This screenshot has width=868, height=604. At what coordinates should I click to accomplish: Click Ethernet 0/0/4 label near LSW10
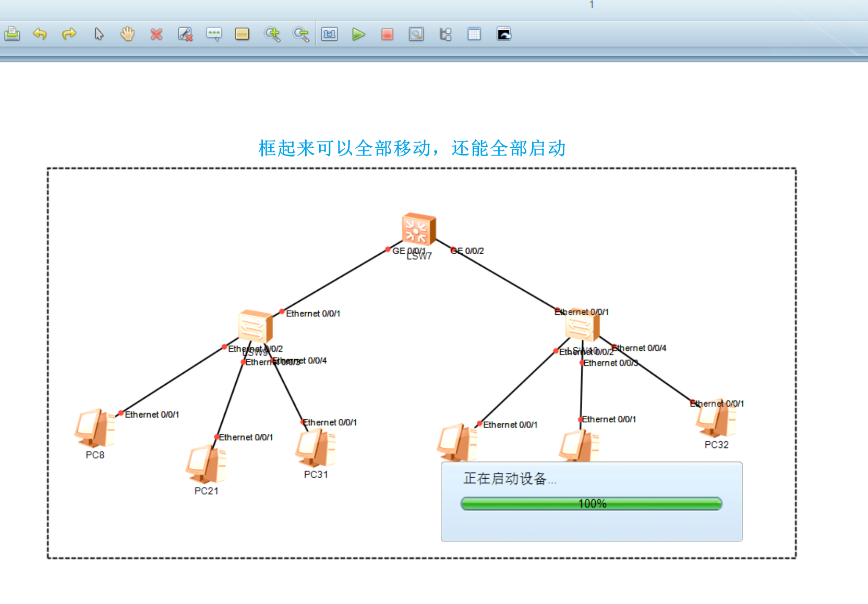pyautogui.click(x=639, y=348)
